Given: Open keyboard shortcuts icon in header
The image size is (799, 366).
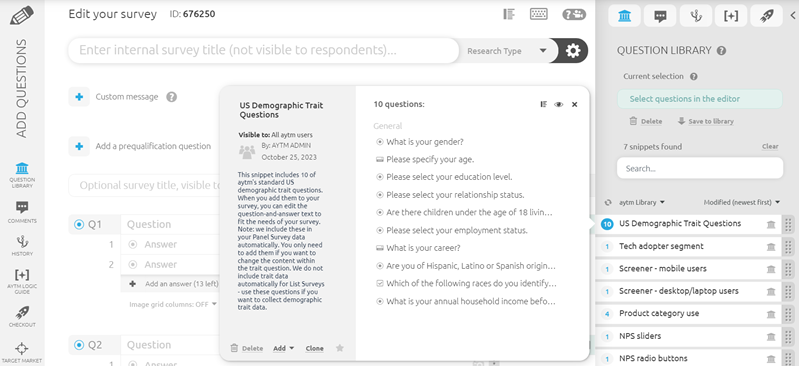Looking at the screenshot, I should pyautogui.click(x=539, y=14).
